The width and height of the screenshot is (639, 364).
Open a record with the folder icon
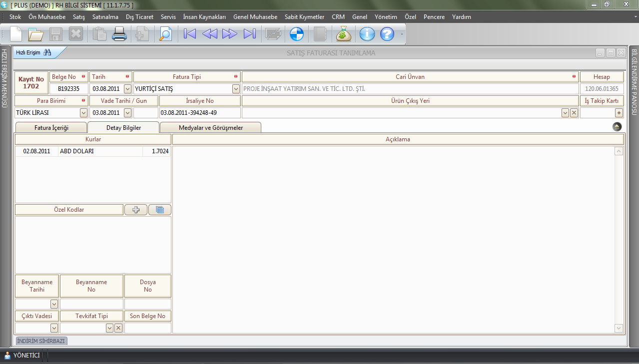click(x=36, y=34)
